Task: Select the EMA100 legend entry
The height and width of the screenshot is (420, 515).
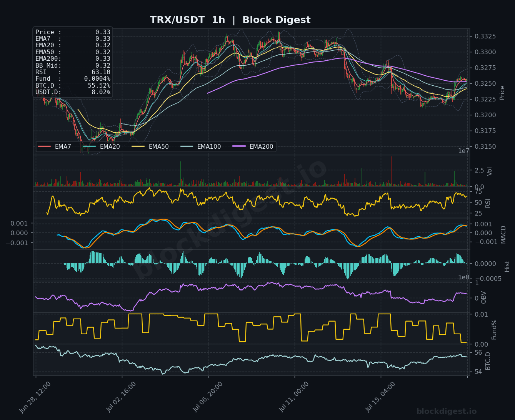Action: [x=201, y=146]
